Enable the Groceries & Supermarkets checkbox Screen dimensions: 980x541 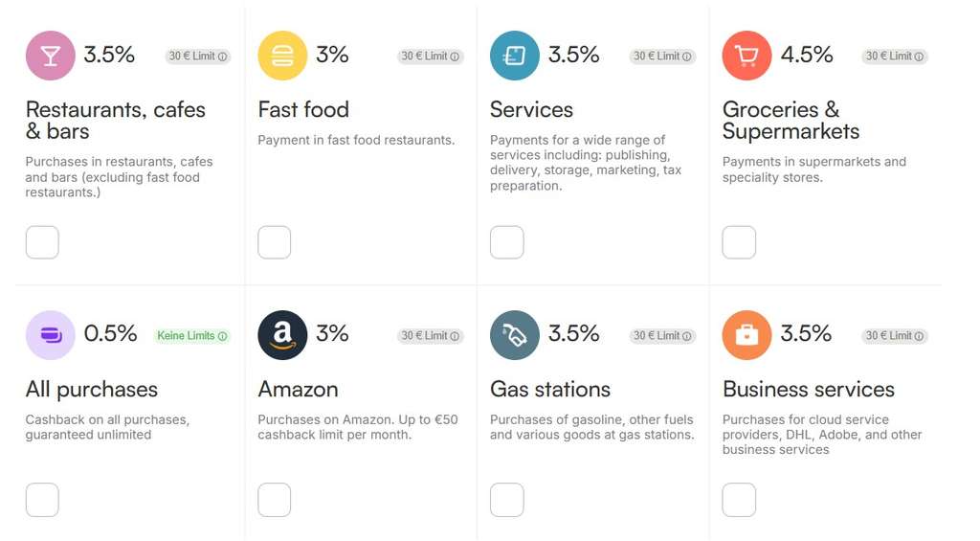pyautogui.click(x=739, y=242)
